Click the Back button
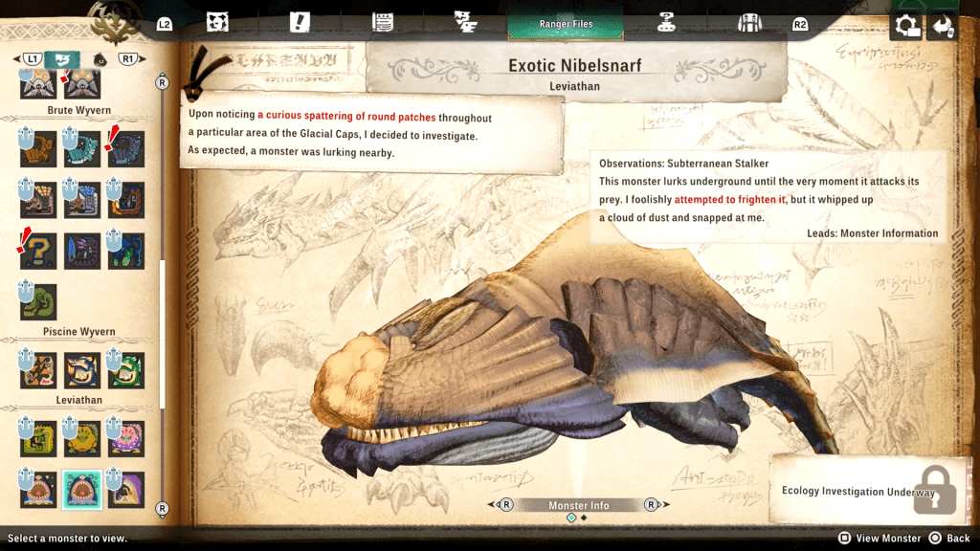This screenshot has height=551, width=980. pyautogui.click(x=948, y=538)
